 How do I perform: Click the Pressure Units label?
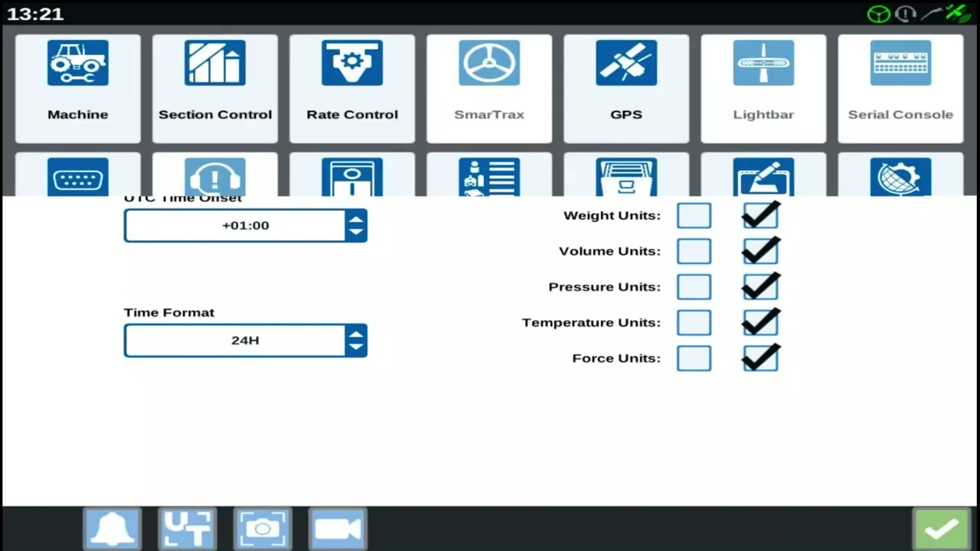[x=604, y=287]
